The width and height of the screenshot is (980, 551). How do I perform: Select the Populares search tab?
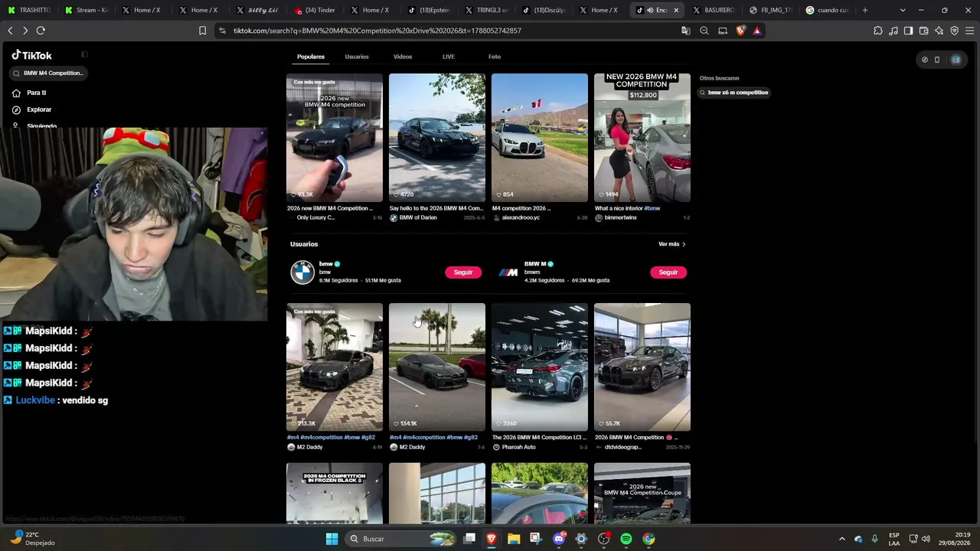(311, 57)
